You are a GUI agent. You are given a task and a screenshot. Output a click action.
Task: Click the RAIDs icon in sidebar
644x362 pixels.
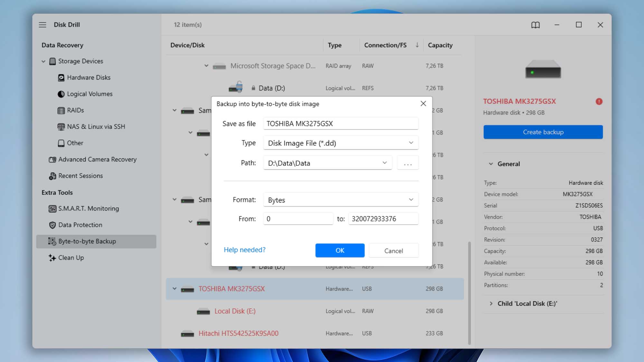61,110
